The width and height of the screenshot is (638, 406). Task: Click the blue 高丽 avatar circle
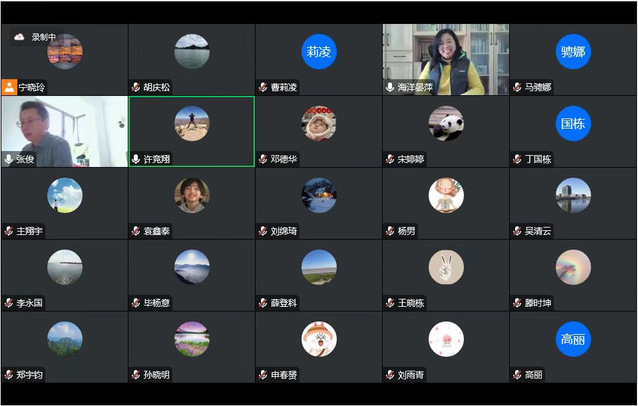point(573,339)
